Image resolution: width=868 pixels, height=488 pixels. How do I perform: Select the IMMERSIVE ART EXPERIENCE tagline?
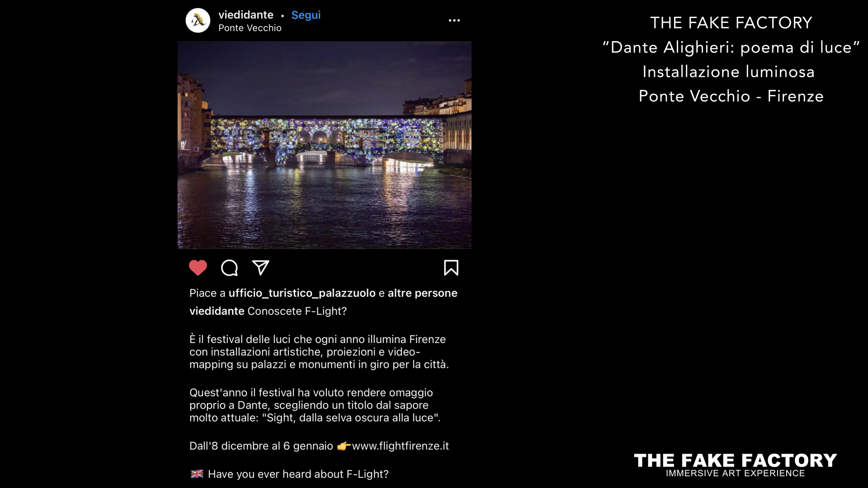736,474
